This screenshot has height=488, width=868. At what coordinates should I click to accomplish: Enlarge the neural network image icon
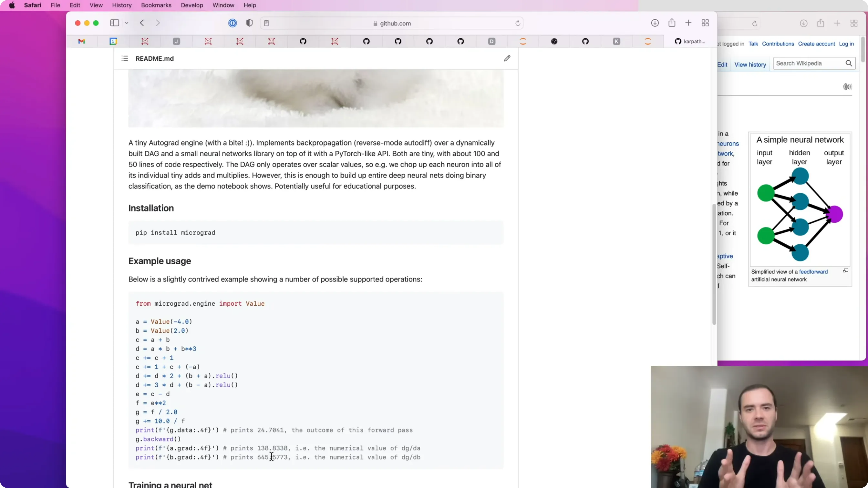coord(845,271)
